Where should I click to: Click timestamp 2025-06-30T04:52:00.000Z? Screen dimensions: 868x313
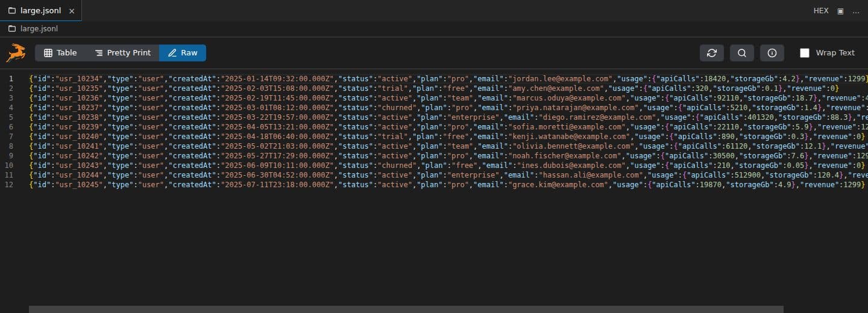tap(277, 175)
